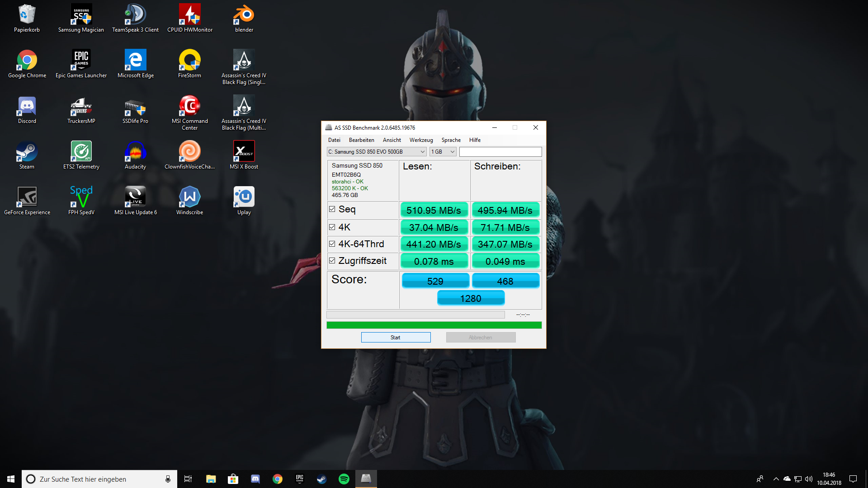Select the GeForce Experience icon
Screen dimensions: 868x488
point(27,201)
